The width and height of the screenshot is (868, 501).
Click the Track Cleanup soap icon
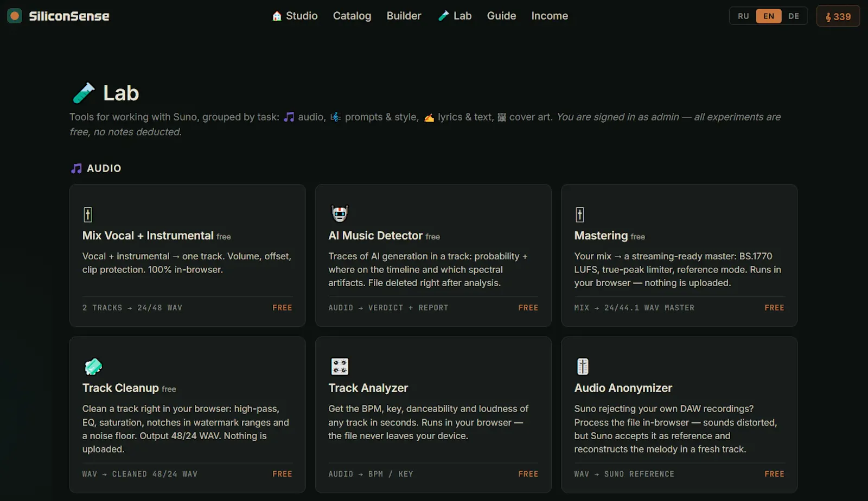(x=93, y=366)
